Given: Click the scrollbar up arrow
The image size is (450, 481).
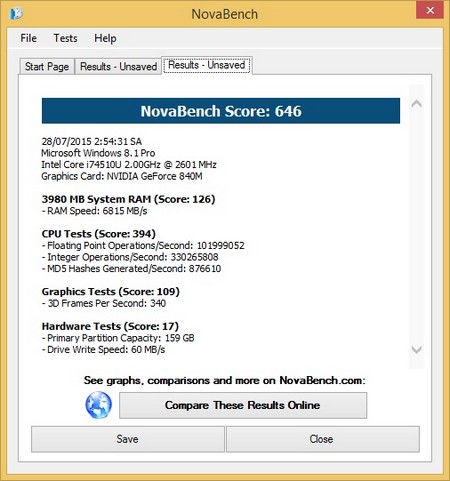Looking at the screenshot, I should click(x=416, y=104).
